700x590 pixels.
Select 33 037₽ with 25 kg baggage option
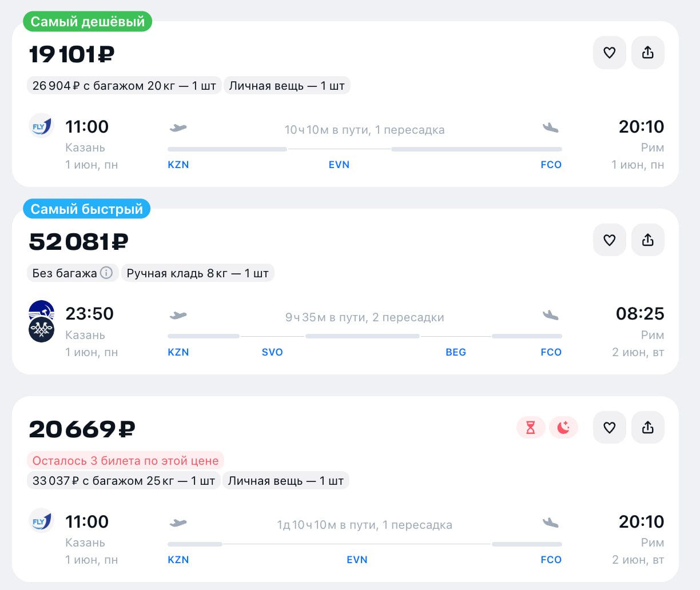tap(124, 481)
